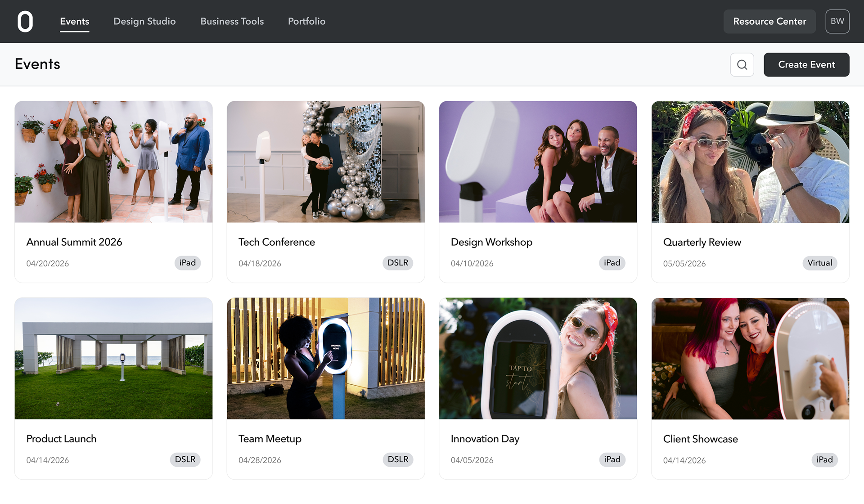The image size is (864, 504).
Task: Click the Design Workshop event title
Action: pos(491,242)
